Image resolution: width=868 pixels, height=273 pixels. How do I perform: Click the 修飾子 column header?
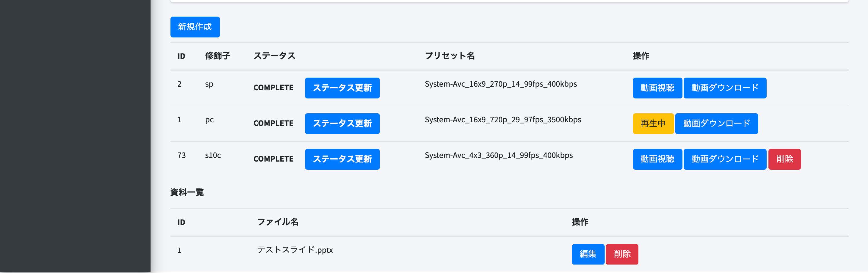point(218,56)
